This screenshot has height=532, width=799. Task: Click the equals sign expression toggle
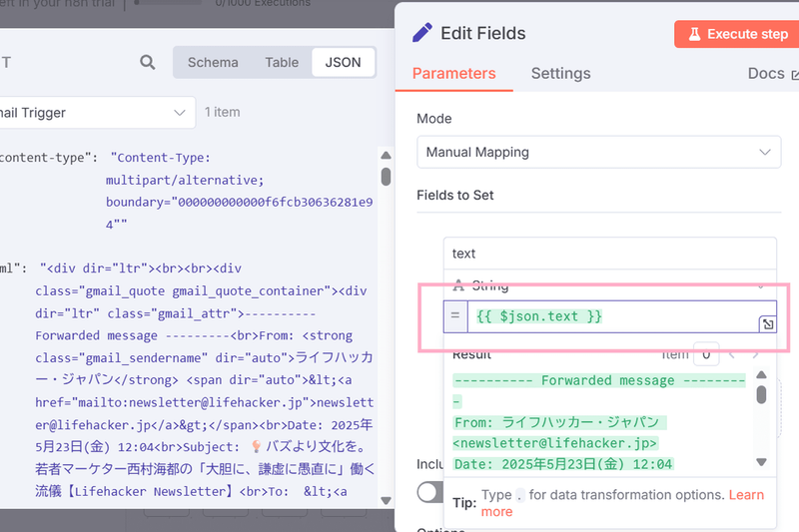455,316
